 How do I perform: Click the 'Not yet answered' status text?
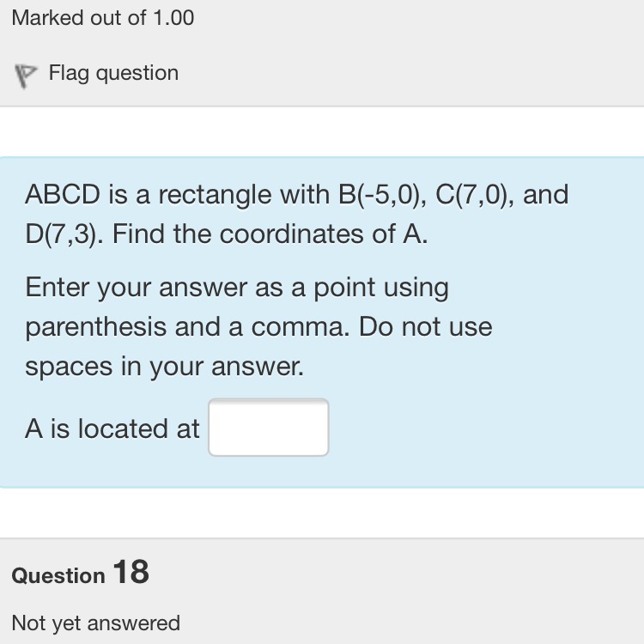(95, 623)
